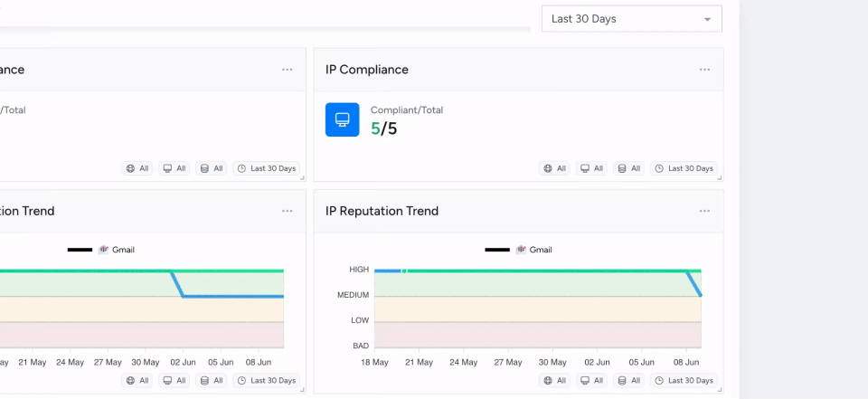
Task: Click the 5/5 compliant total value
Action: tap(383, 128)
